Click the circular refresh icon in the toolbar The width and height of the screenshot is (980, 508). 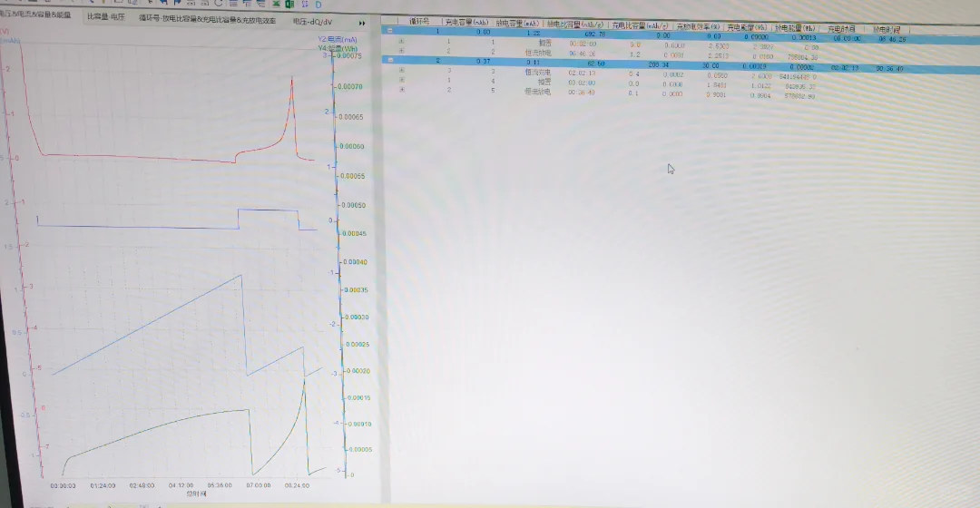pos(218,3)
